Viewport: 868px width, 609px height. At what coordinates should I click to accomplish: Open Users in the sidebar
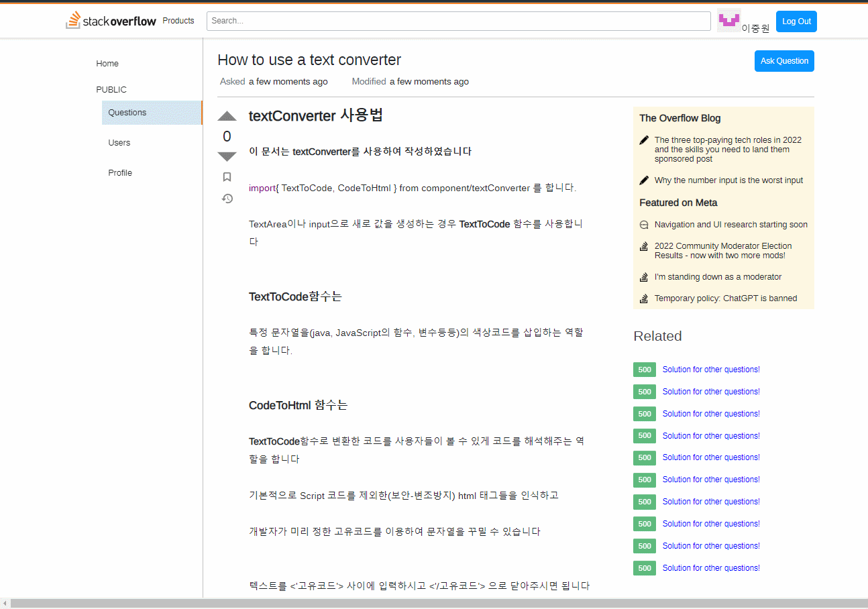click(119, 143)
